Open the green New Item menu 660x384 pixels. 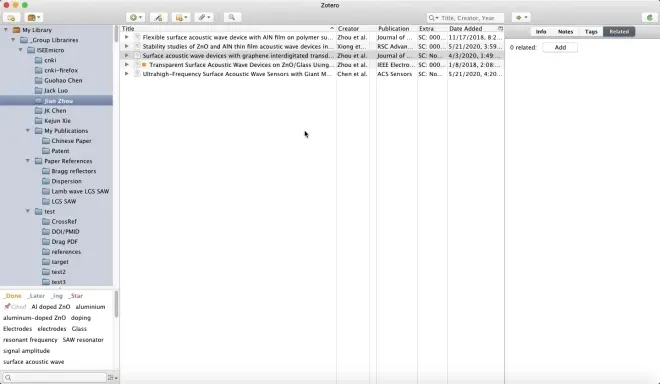pyautogui.click(x=136, y=17)
